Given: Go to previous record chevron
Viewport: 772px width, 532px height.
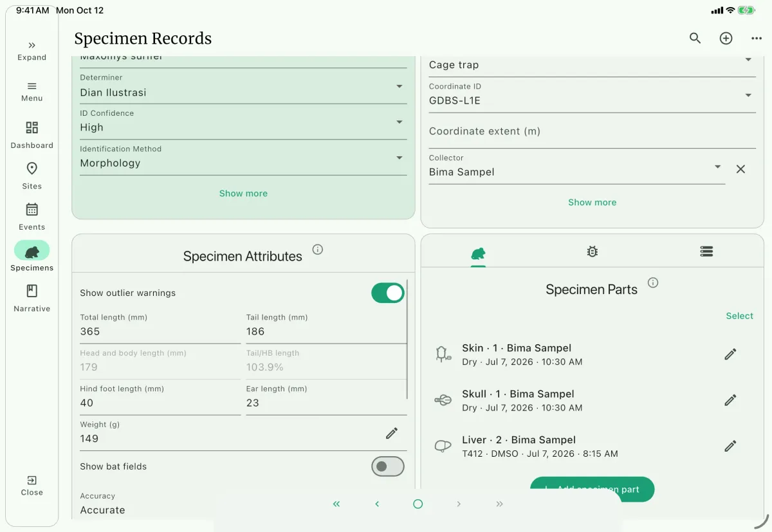Looking at the screenshot, I should point(377,504).
